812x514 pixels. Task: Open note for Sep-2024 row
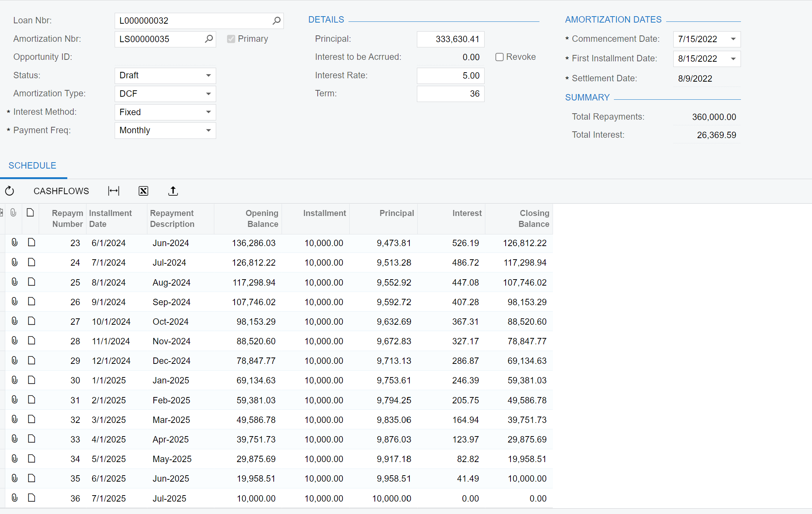click(x=32, y=301)
